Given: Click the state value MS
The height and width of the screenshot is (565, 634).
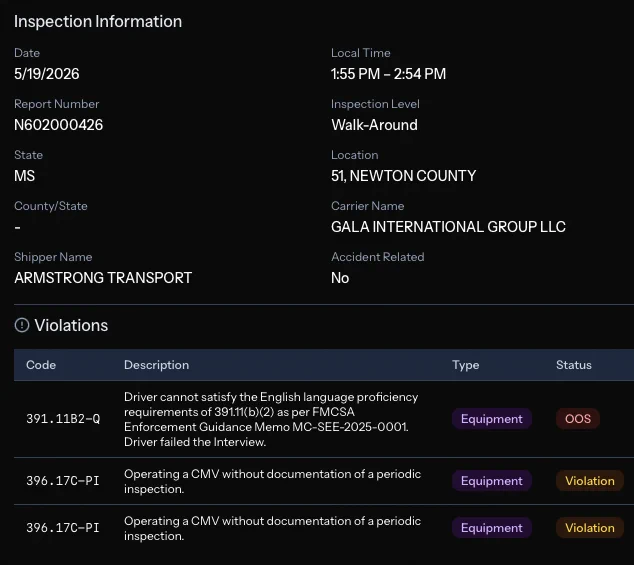Looking at the screenshot, I should [24, 176].
